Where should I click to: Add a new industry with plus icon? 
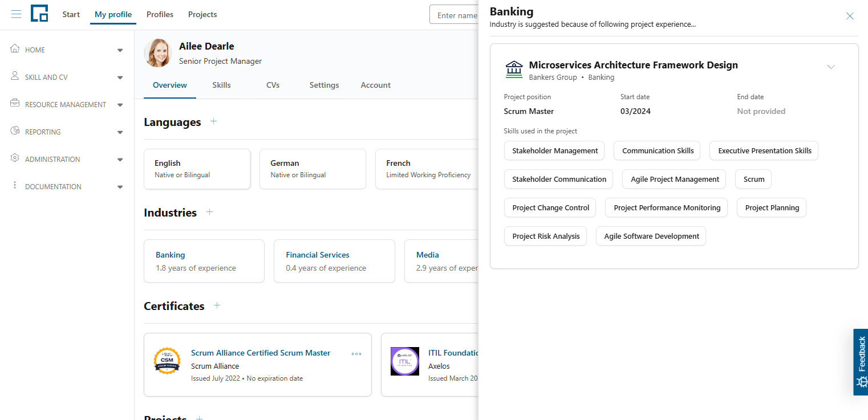(209, 212)
